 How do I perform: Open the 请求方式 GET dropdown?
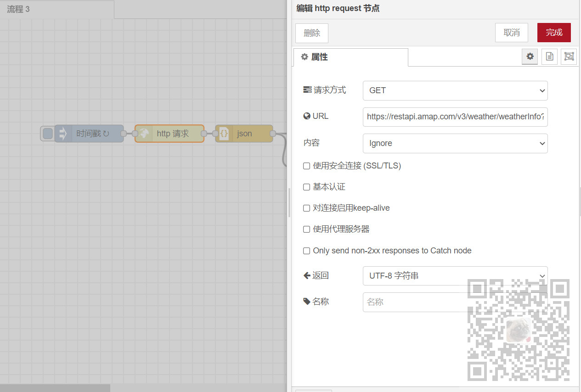pos(455,90)
